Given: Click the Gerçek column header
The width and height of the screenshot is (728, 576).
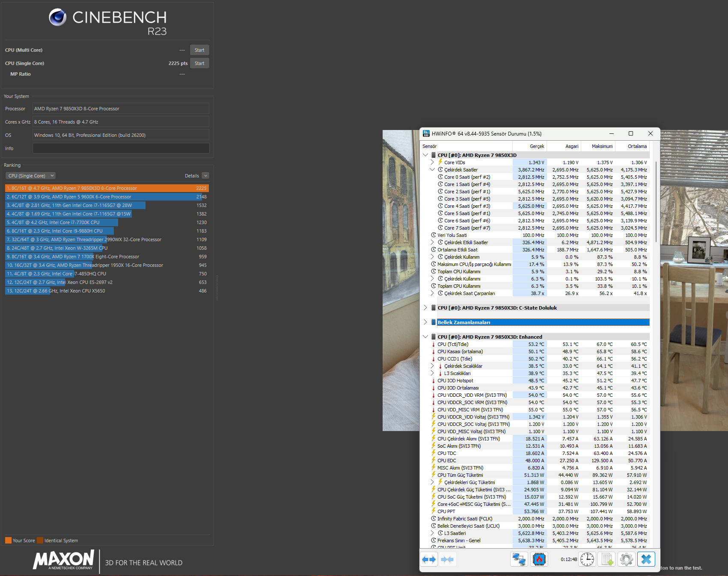Looking at the screenshot, I should click(537, 146).
